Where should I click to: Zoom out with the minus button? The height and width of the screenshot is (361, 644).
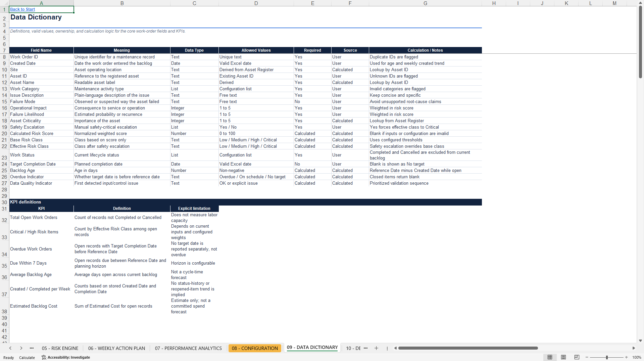click(x=587, y=357)
